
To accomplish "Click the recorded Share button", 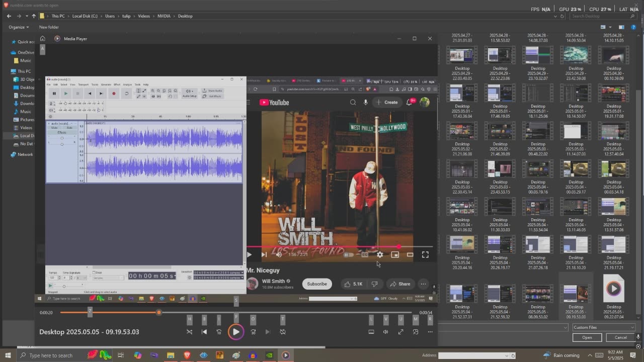I will click(400, 284).
